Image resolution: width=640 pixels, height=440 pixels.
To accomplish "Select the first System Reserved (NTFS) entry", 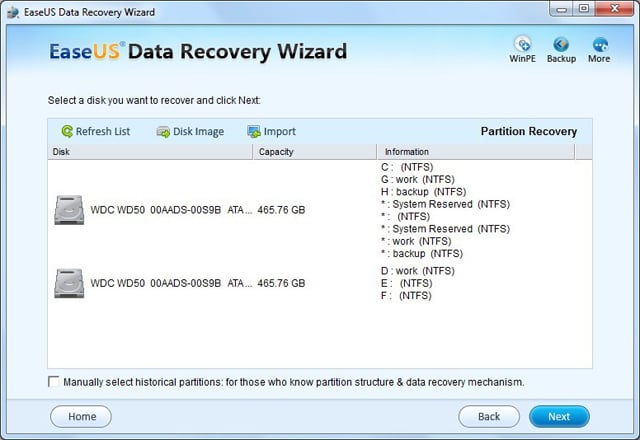I will point(445,204).
